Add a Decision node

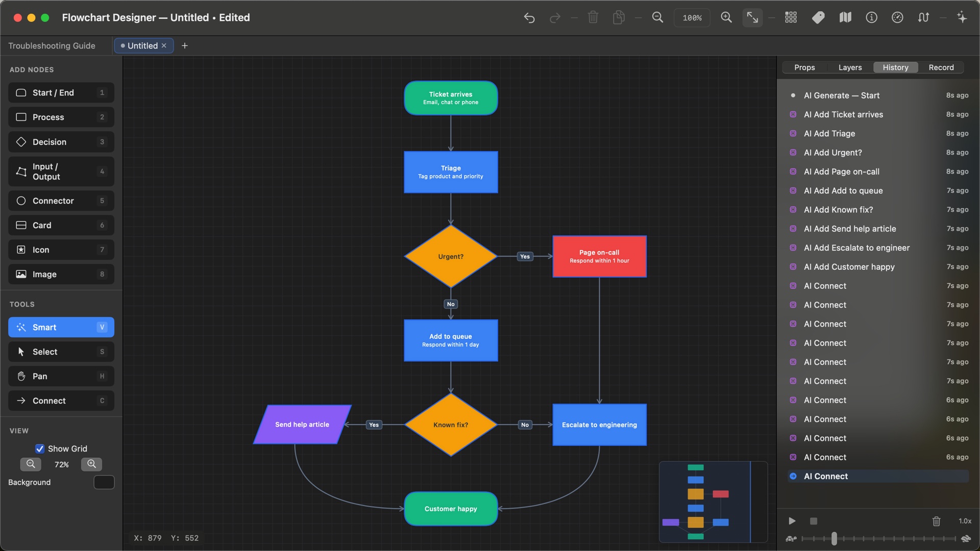coord(61,142)
